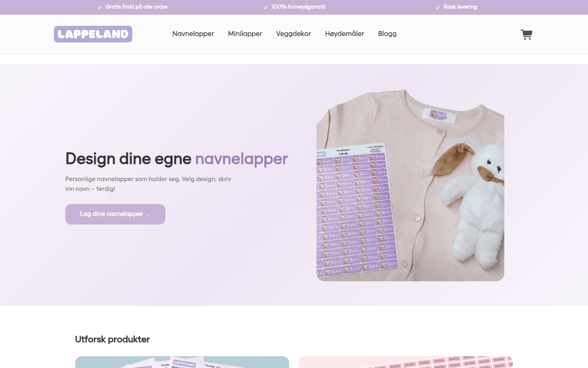Image resolution: width=588 pixels, height=368 pixels.
Task: Click the '100% fornøydgaranti' banner text
Action: [298, 7]
